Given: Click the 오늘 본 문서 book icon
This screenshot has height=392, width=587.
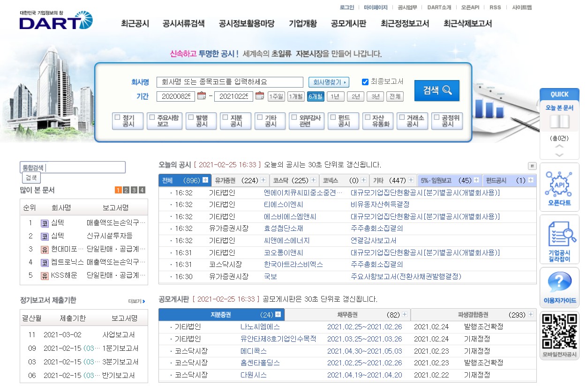Looking at the screenshot, I should [x=559, y=122].
